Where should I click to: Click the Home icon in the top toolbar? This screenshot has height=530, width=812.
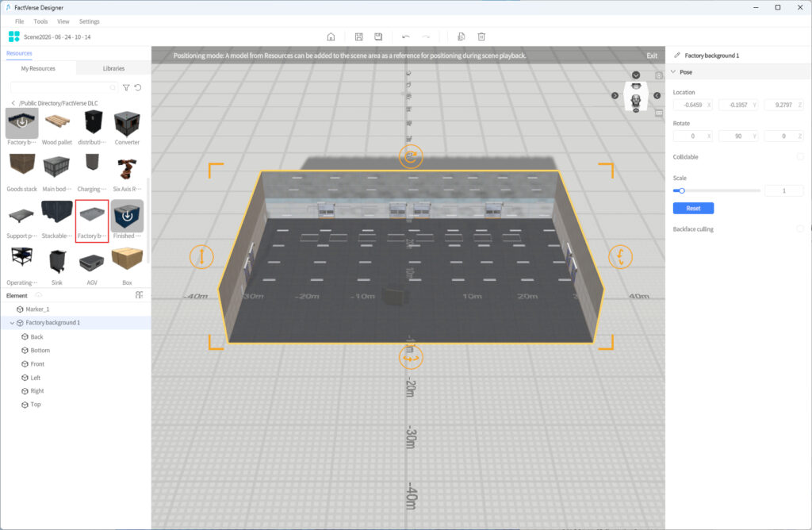(x=331, y=36)
